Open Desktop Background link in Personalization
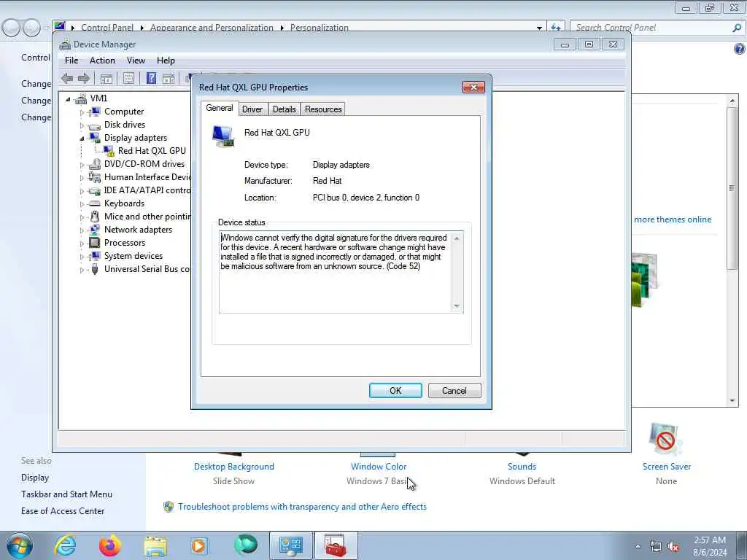Viewport: 747px width, 560px height. 234,467
